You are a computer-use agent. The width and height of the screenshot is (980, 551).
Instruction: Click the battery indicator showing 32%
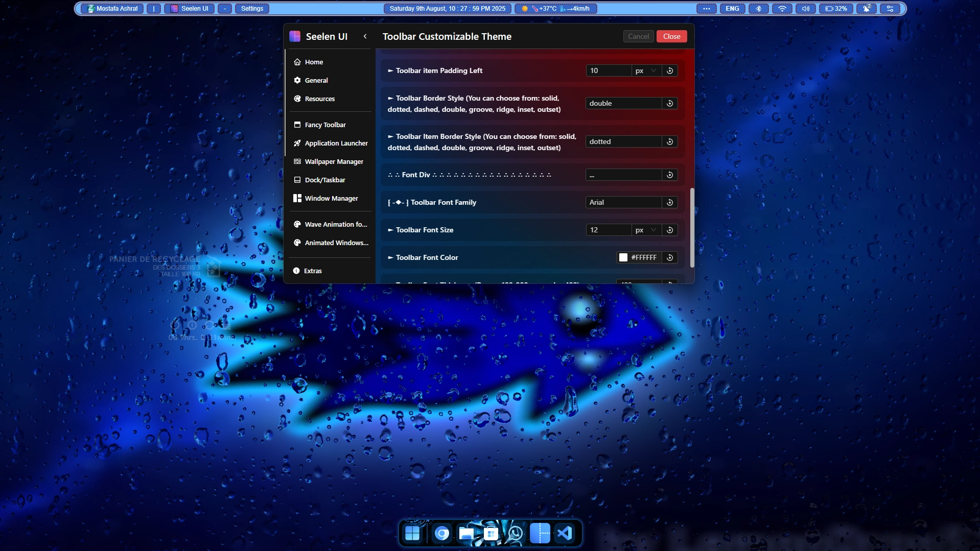coord(836,9)
